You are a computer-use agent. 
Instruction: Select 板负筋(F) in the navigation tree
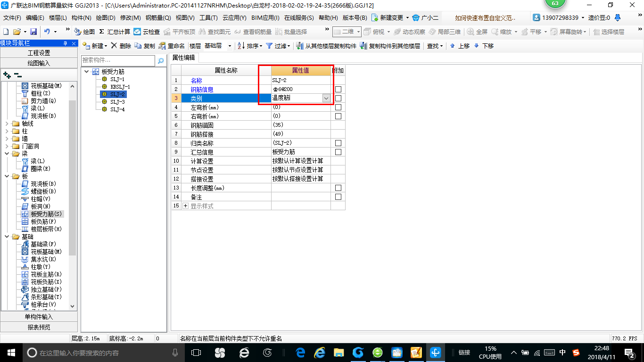coord(39,222)
